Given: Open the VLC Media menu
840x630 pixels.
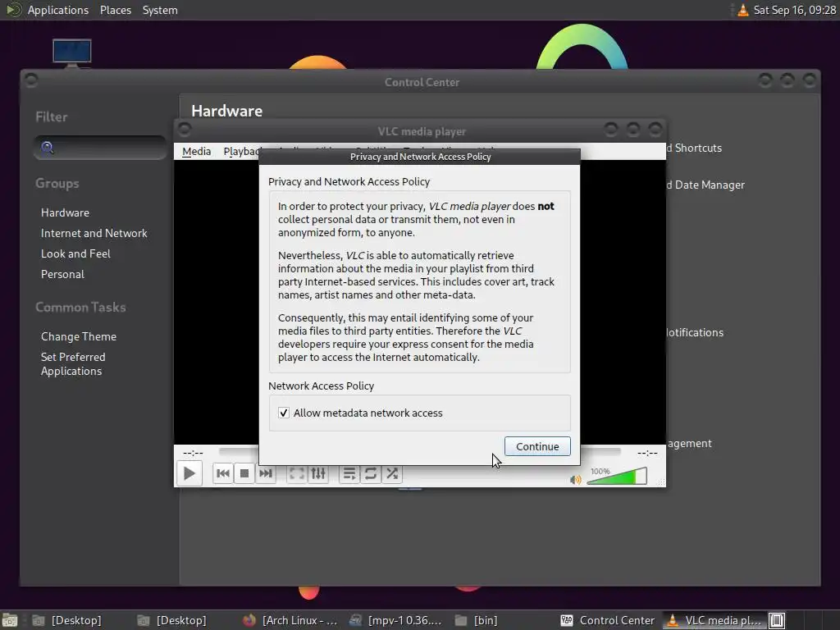Looking at the screenshot, I should click(197, 152).
